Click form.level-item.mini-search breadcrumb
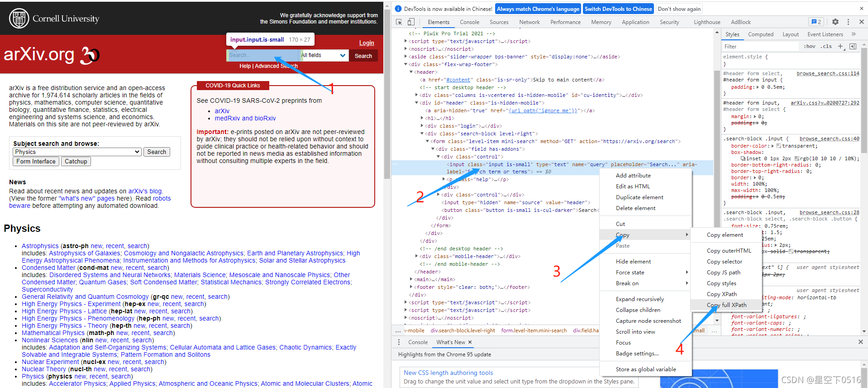868x388 pixels. 534,331
